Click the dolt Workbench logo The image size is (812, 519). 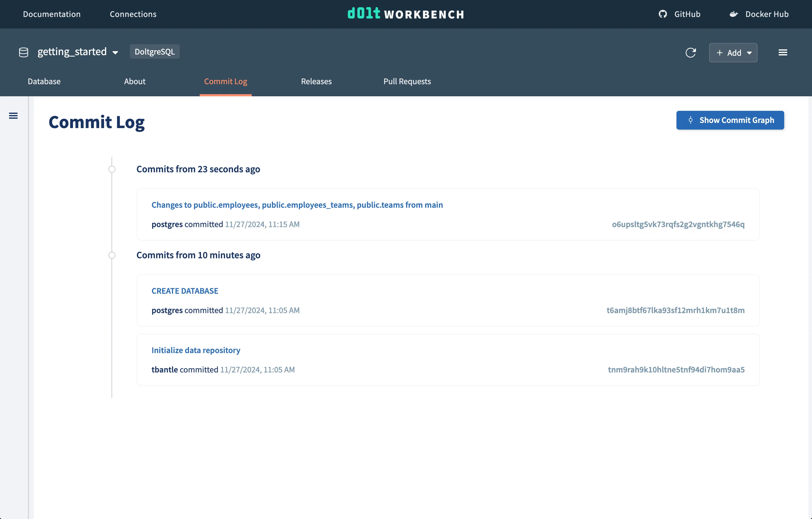(406, 14)
